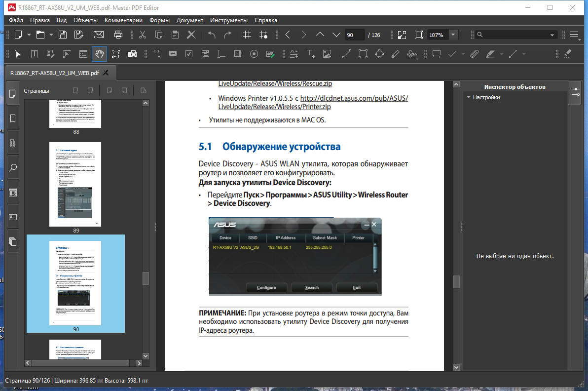This screenshot has height=391, width=588.
Task: Click the Cut scissors icon
Action: coord(143,35)
